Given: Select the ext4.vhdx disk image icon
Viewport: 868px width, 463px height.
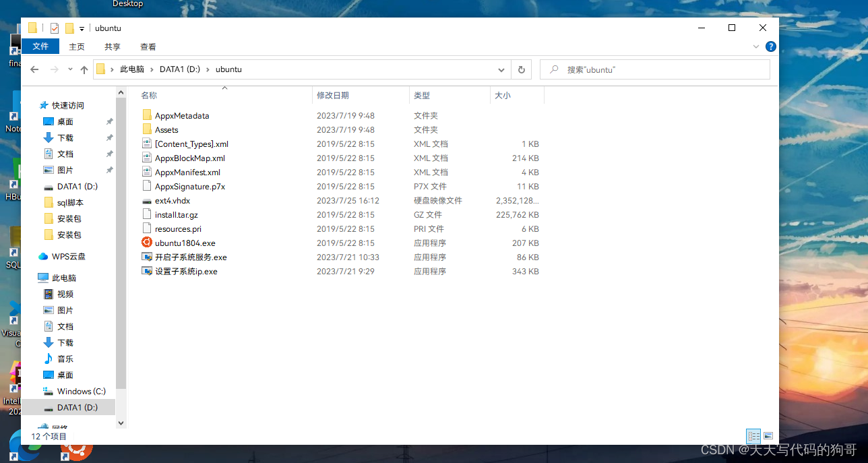Looking at the screenshot, I should coord(148,201).
